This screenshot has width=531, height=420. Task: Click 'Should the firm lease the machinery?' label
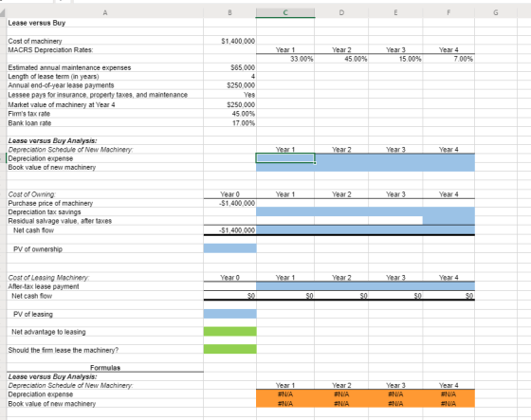tap(64, 350)
